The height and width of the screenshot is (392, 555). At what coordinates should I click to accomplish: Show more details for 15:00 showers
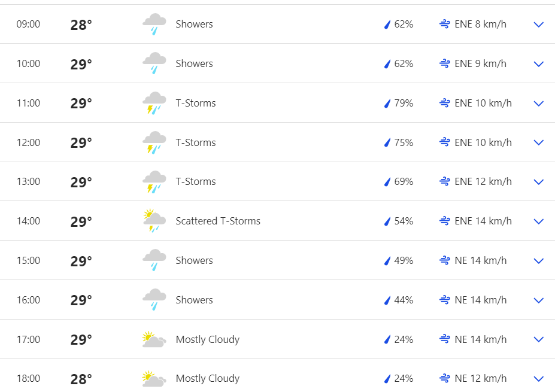coord(538,261)
